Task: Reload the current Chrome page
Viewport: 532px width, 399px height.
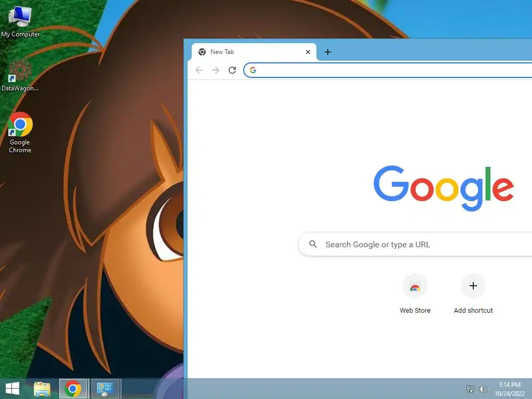Action: coord(232,70)
